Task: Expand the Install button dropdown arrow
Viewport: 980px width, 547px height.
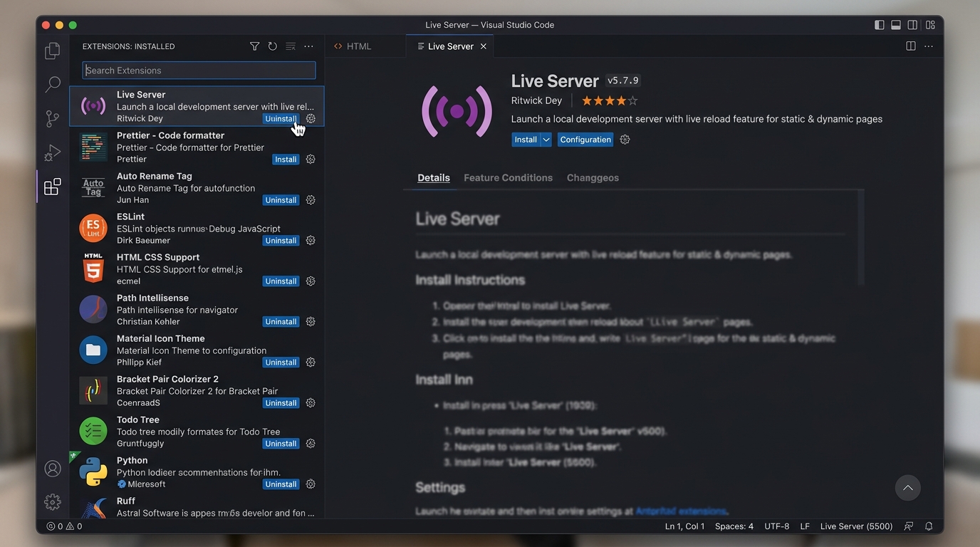Action: tap(546, 140)
